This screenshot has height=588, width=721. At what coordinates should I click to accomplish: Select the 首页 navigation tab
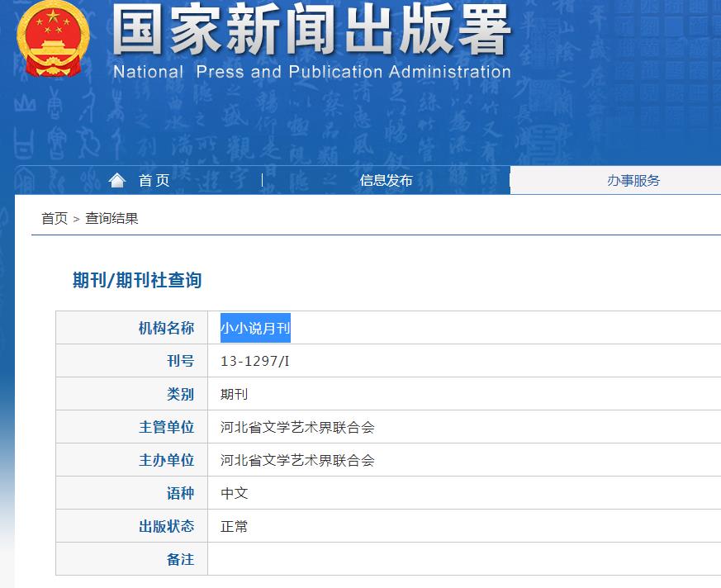(153, 180)
